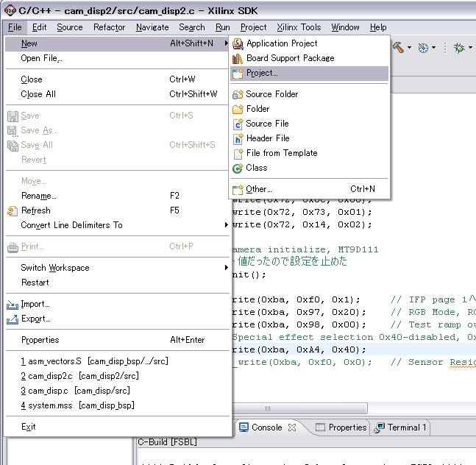Open the Project menu
This screenshot has height=465, width=476.
pos(254,27)
